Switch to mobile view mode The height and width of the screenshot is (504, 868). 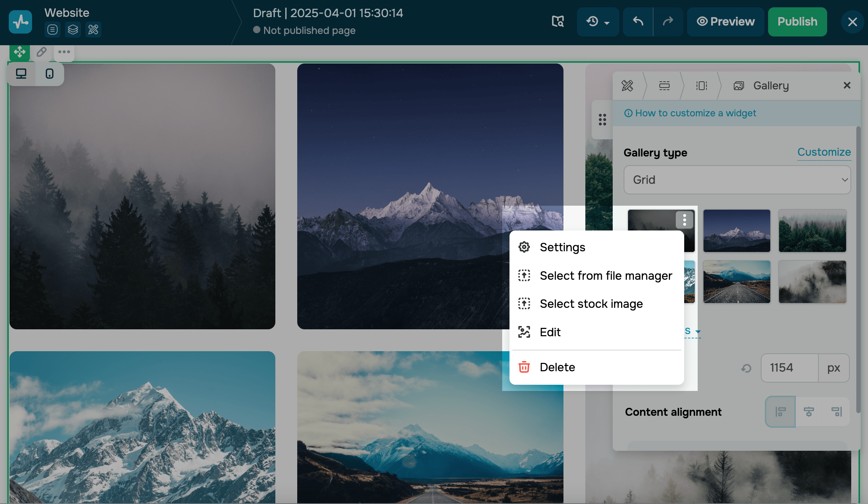(50, 74)
